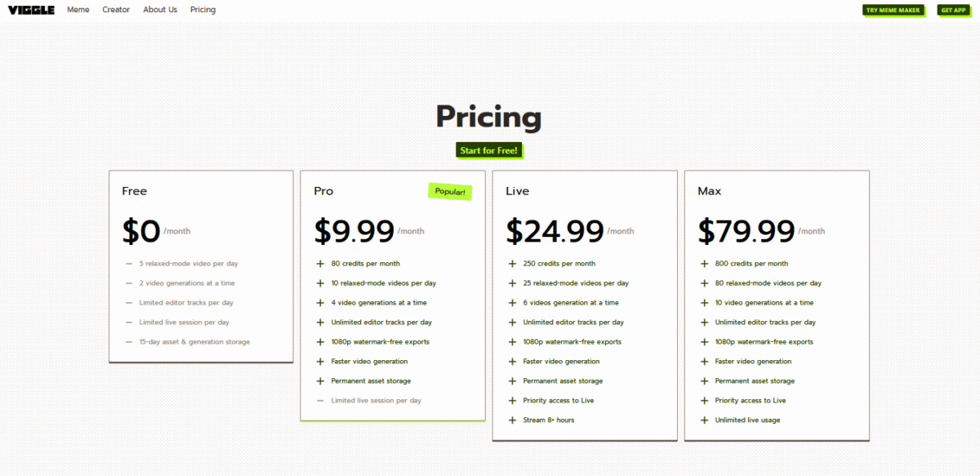Click plus icon beside Live 250 credits
The width and height of the screenshot is (980, 476).
[512, 264]
